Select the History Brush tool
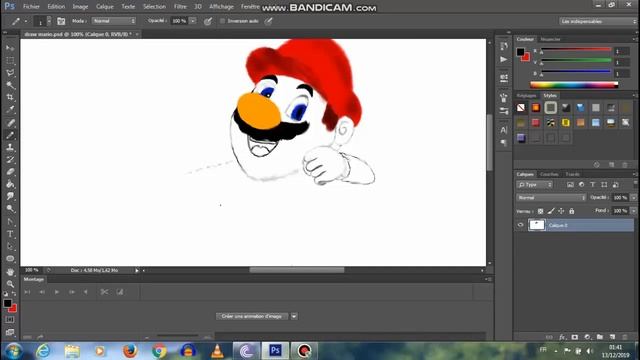This screenshot has height=360, width=640. [10, 160]
